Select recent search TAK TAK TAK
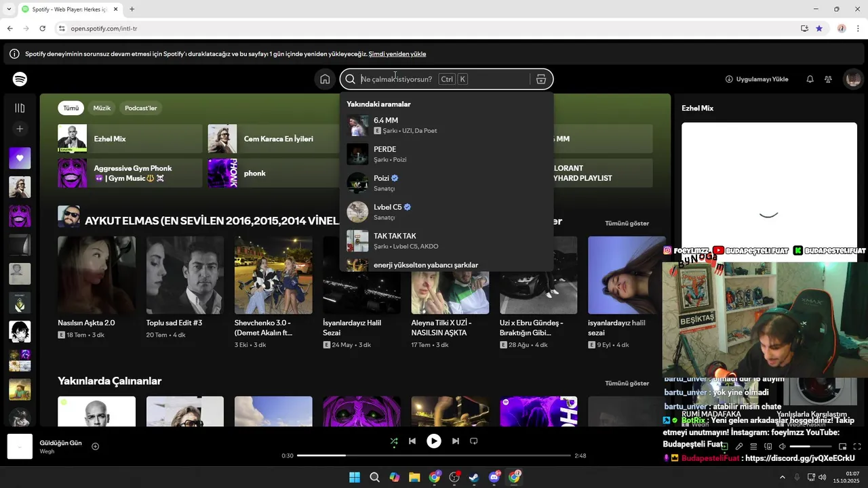This screenshot has width=868, height=488. click(x=446, y=241)
